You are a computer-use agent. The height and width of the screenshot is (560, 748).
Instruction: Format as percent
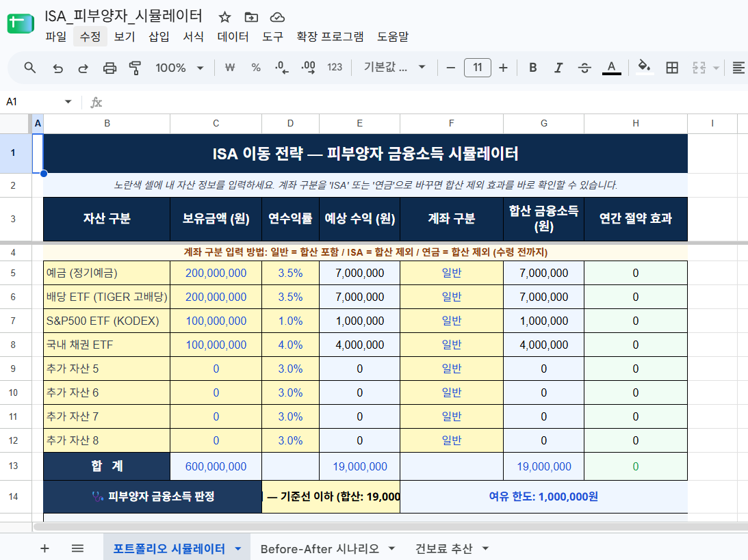pos(256,68)
